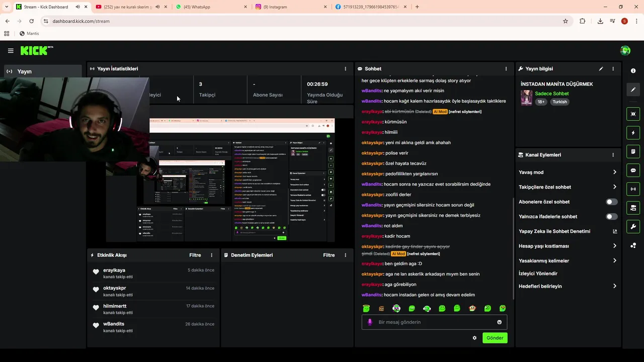Open Filtre in Denetim Eylemleri panel
This screenshot has width=644, height=362.
(x=329, y=255)
